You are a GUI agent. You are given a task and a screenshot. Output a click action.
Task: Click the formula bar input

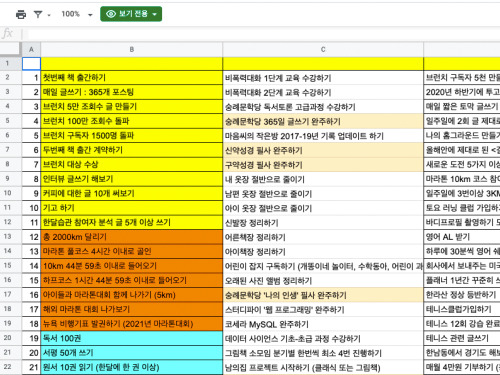coord(263,34)
